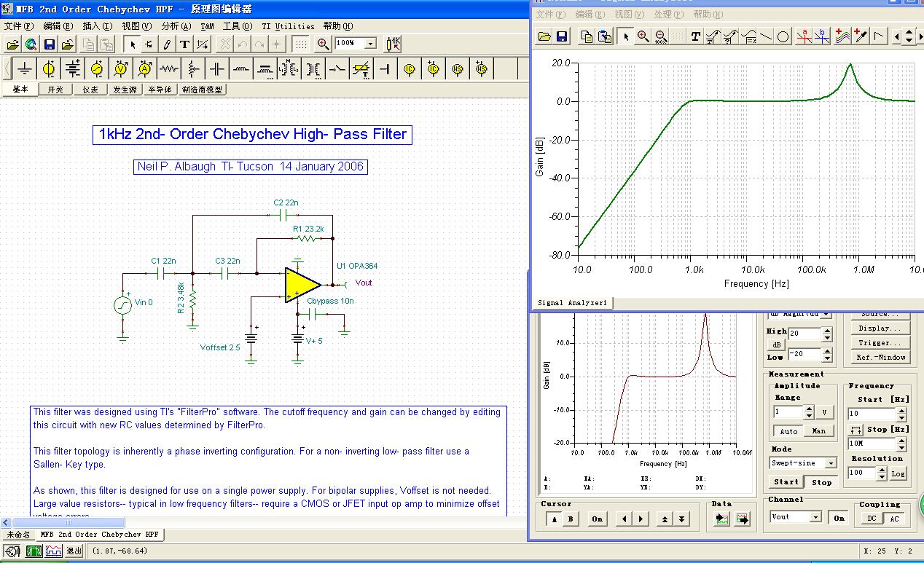Click the eyedropper icon in diagram toolbar
Screen dimensions: 924x563
[x=861, y=36]
